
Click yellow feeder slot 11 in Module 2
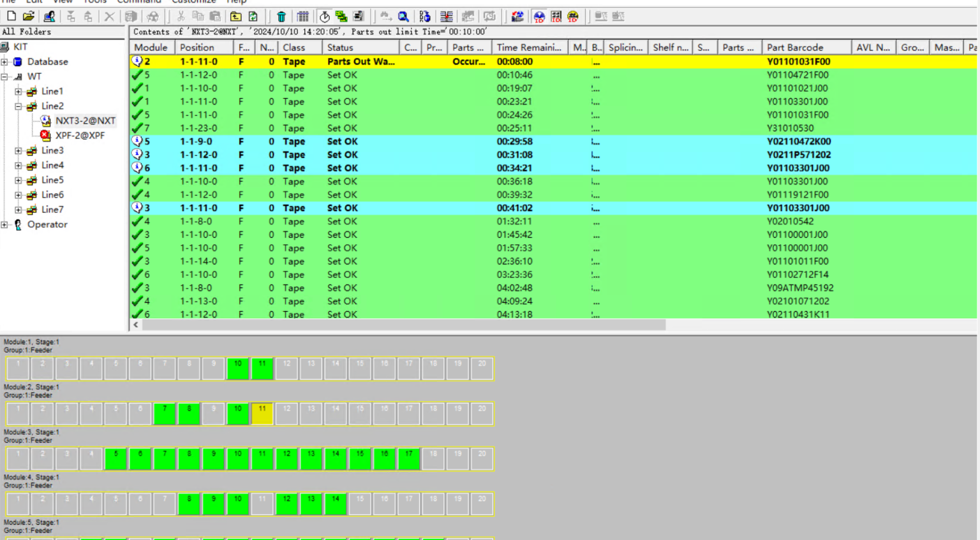pyautogui.click(x=262, y=414)
